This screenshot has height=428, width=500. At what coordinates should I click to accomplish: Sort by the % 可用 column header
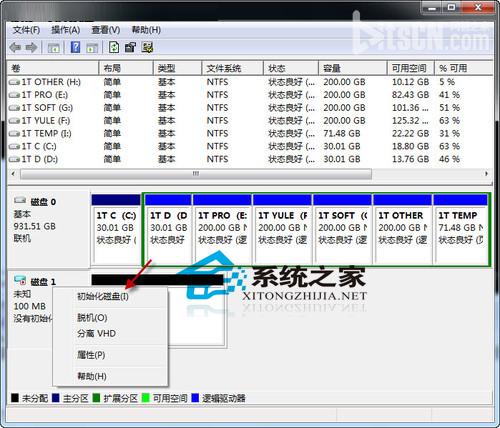click(463, 68)
